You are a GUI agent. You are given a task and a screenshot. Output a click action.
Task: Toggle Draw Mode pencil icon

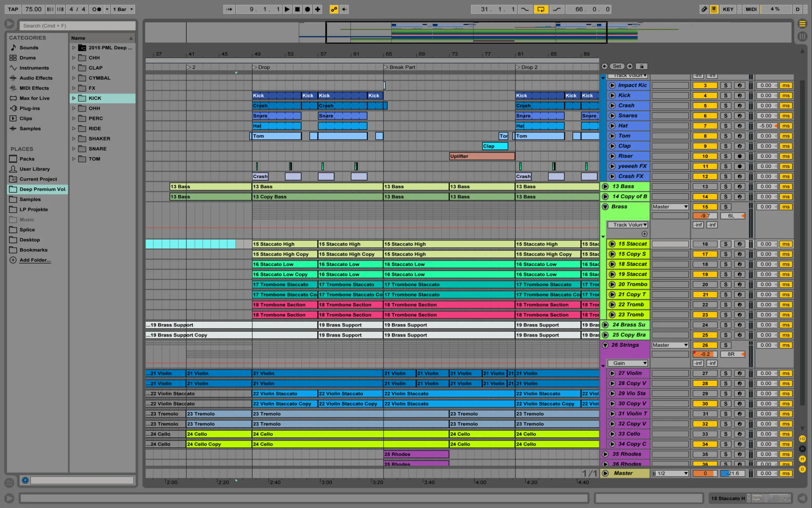(x=704, y=9)
